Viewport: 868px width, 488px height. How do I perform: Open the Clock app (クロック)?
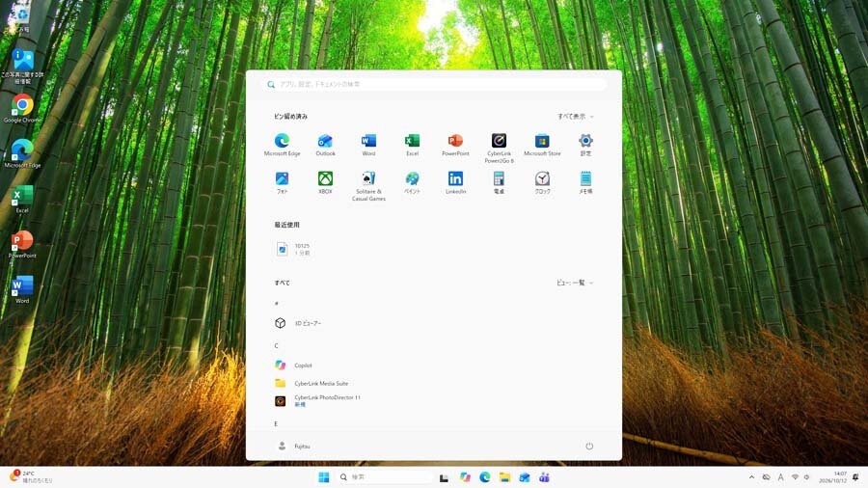point(542,182)
